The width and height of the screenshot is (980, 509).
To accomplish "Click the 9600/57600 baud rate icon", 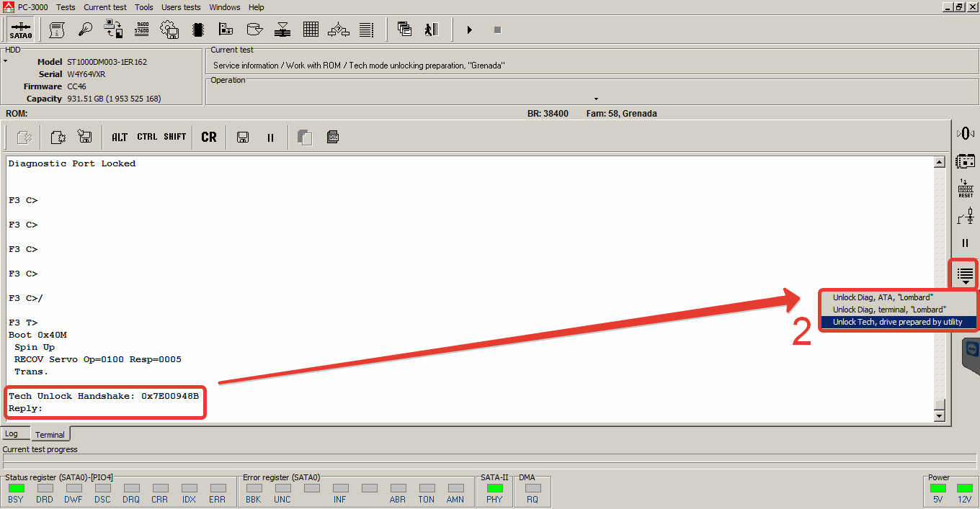I will [x=141, y=30].
